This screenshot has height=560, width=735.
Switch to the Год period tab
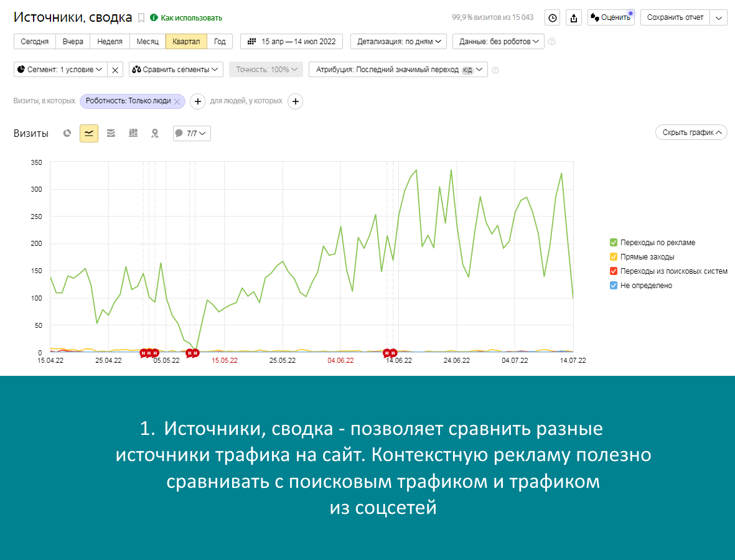[220, 41]
